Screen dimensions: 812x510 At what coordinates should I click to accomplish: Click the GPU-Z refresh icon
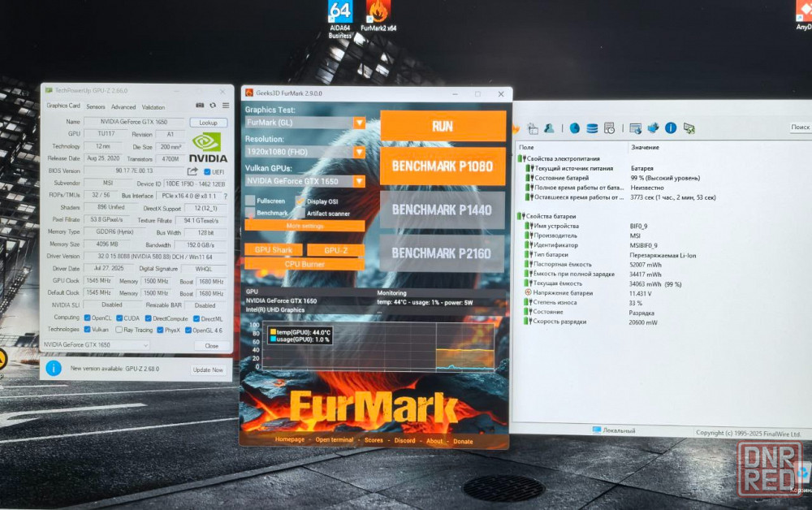coord(213,106)
